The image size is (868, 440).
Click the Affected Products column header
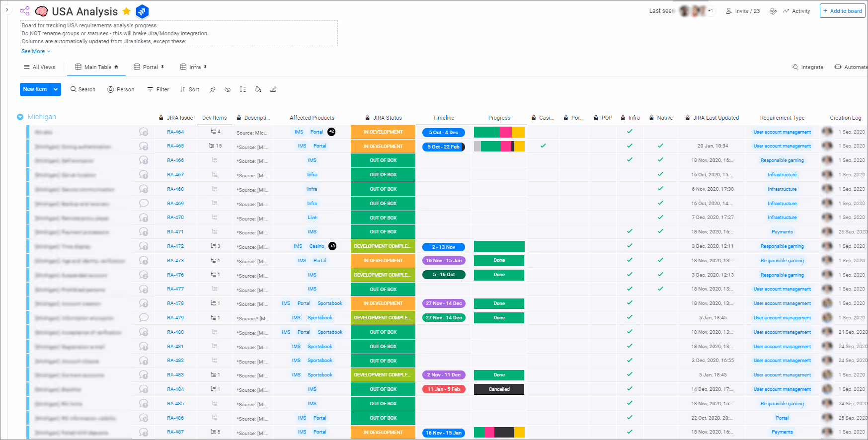[x=312, y=118]
